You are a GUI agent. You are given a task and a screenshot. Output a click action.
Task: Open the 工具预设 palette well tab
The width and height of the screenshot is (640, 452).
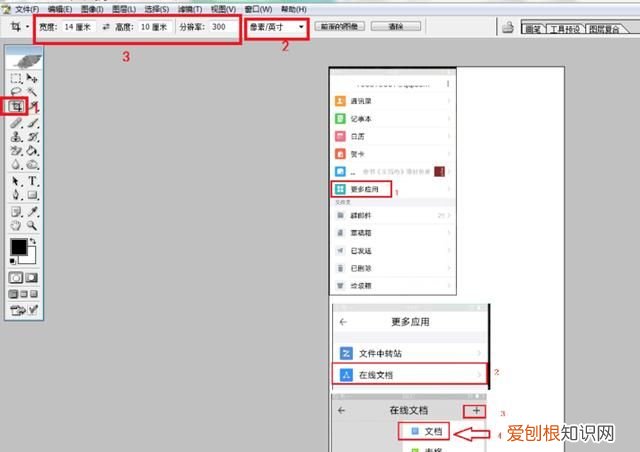(x=565, y=29)
